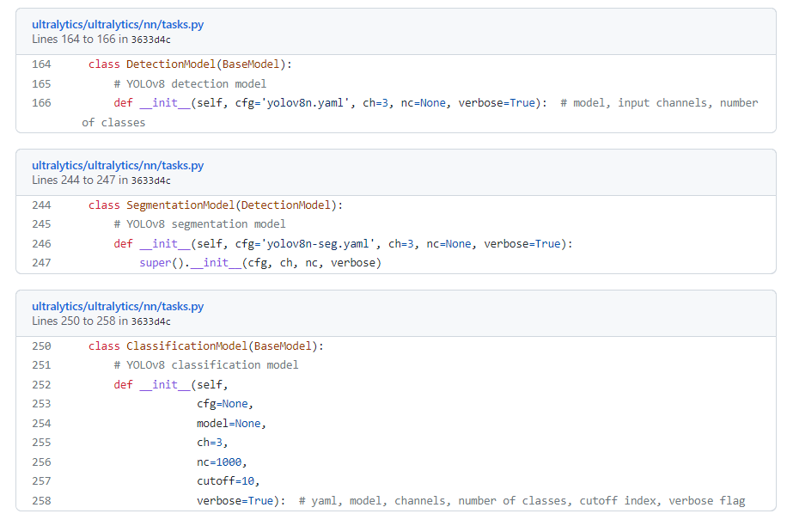This screenshot has width=787, height=532.
Task: Click line number 166
Action: coord(41,103)
